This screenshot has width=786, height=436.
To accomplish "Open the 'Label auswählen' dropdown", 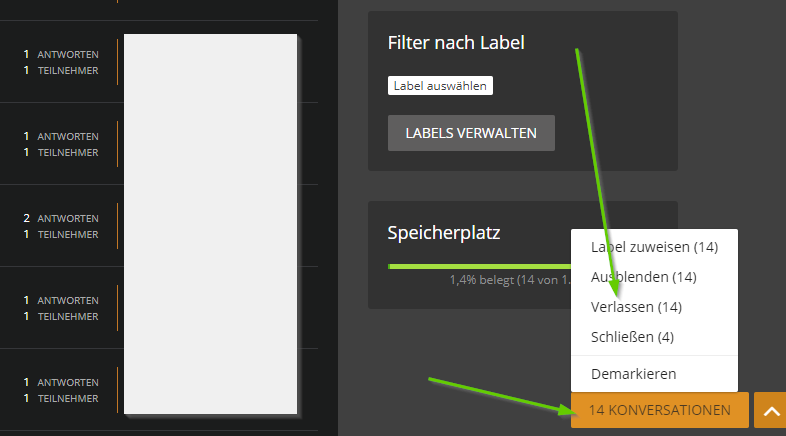I will pyautogui.click(x=440, y=86).
